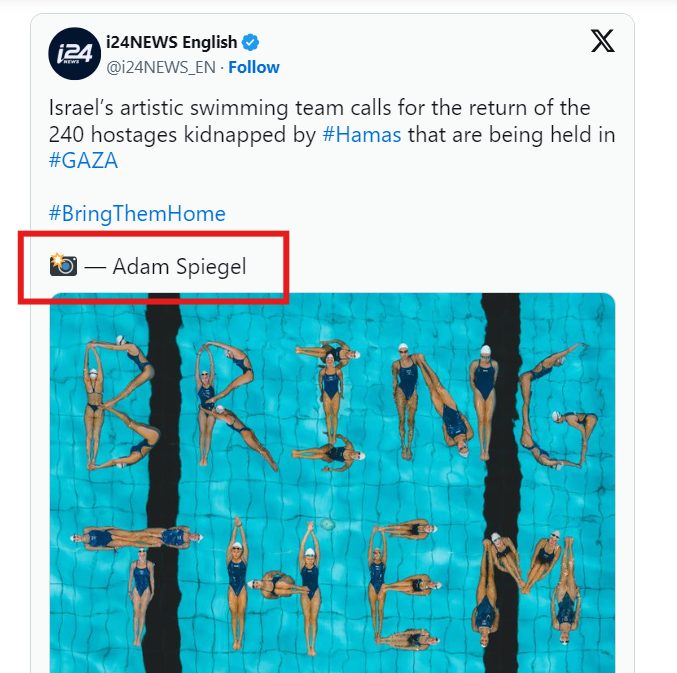Click the letter G formed by swimmers
677x673 pixels.
[x=559, y=406]
